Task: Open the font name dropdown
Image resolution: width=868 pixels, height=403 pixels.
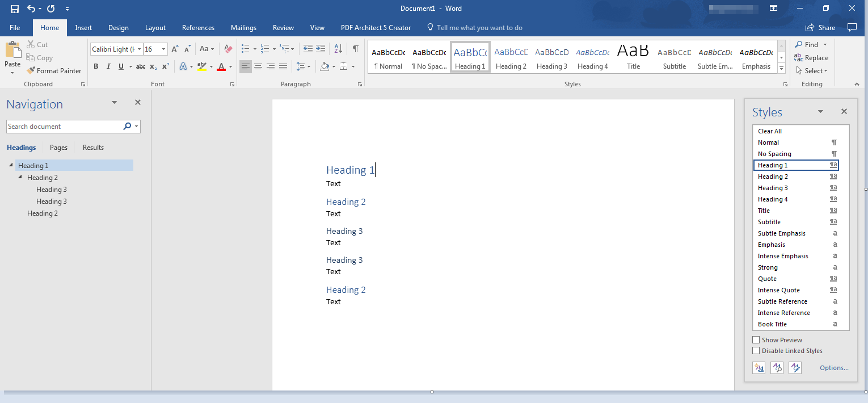Action: [x=139, y=49]
